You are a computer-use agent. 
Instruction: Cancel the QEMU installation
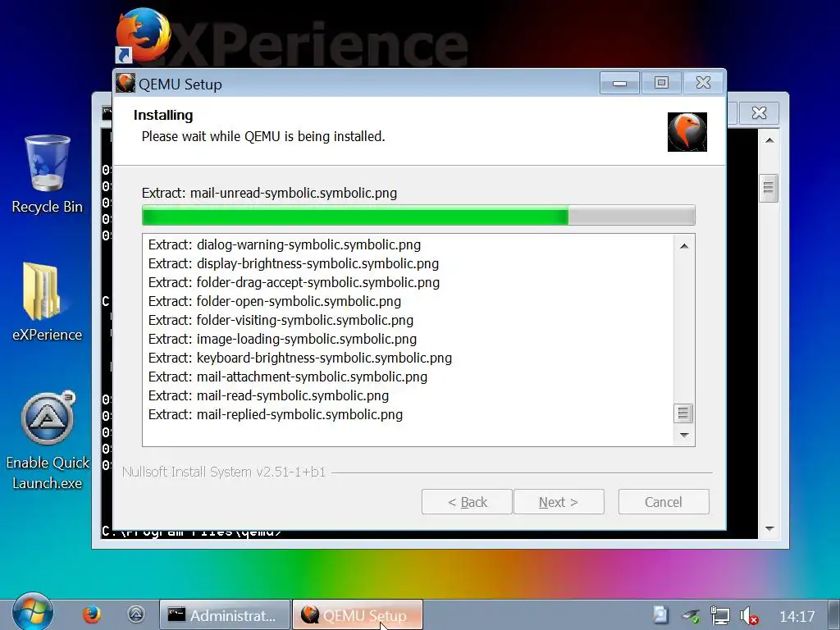click(x=664, y=502)
